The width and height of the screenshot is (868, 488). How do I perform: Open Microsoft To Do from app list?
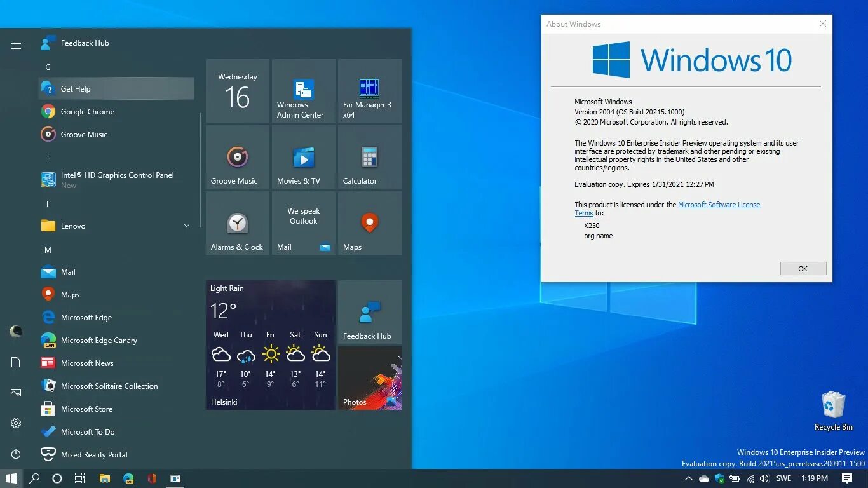pyautogui.click(x=116, y=432)
